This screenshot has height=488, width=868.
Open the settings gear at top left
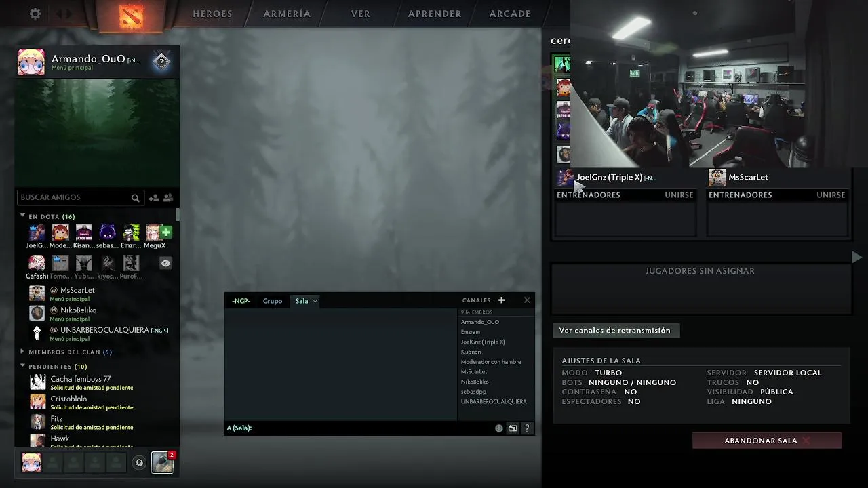[x=35, y=14]
